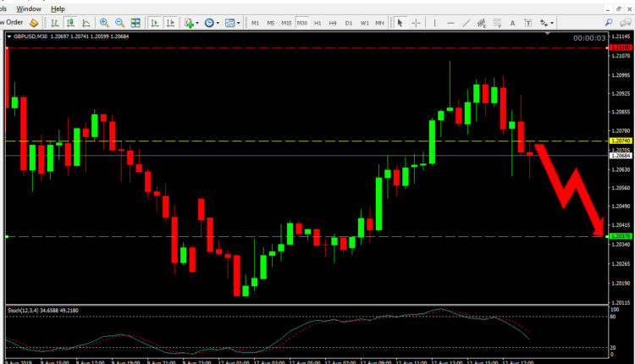Click the New Order button
This screenshot has width=635, height=364.
coord(12,22)
